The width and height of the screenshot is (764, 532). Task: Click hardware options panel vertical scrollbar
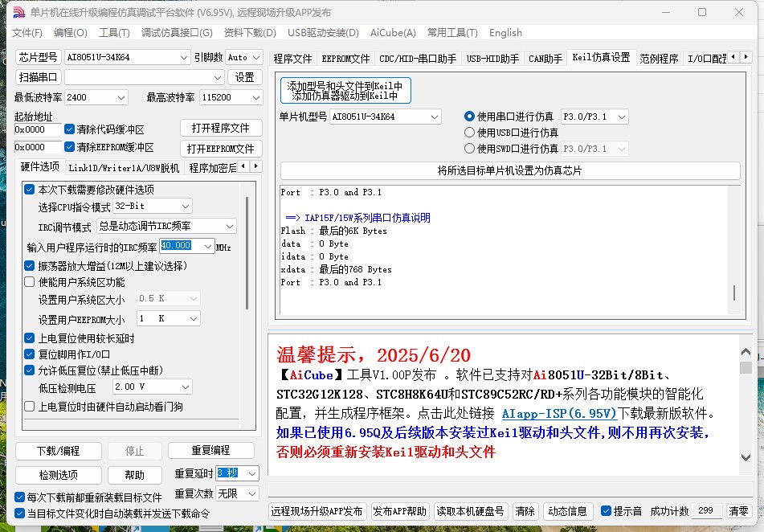coord(247,252)
